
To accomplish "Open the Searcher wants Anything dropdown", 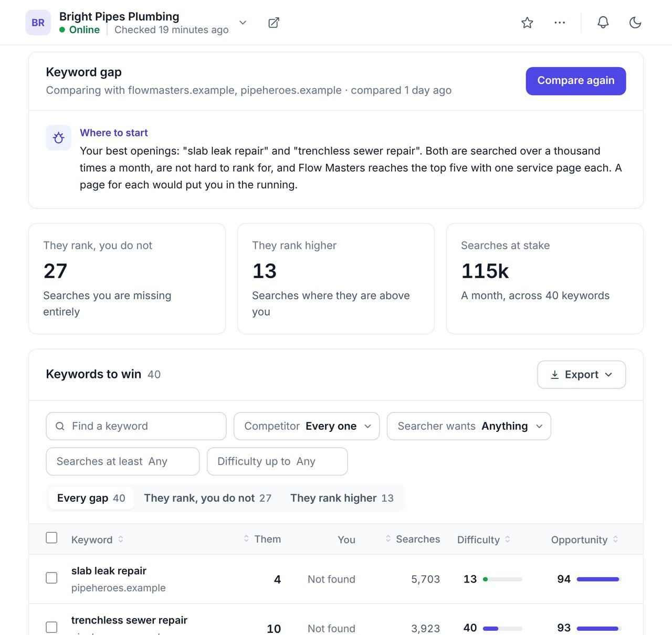I will pos(469,426).
